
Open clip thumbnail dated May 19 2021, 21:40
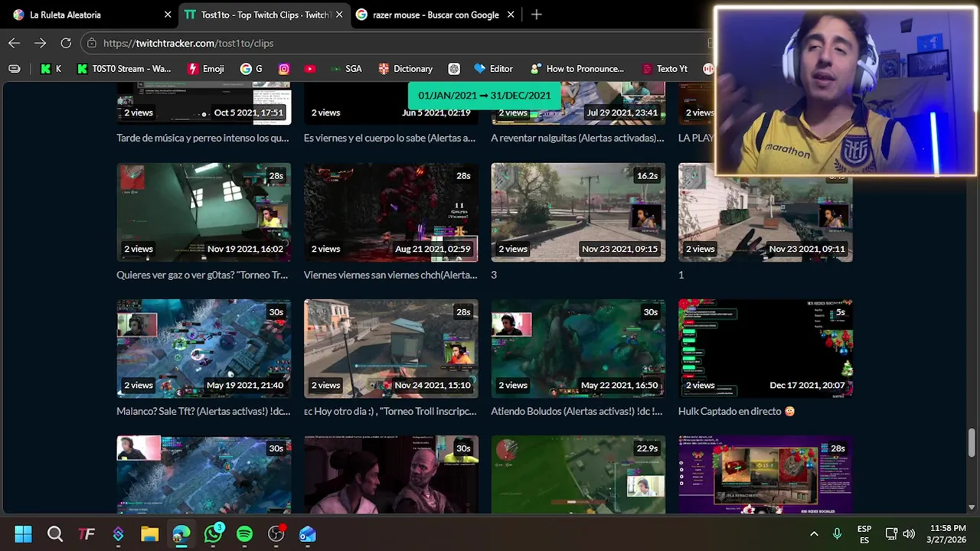pyautogui.click(x=204, y=349)
